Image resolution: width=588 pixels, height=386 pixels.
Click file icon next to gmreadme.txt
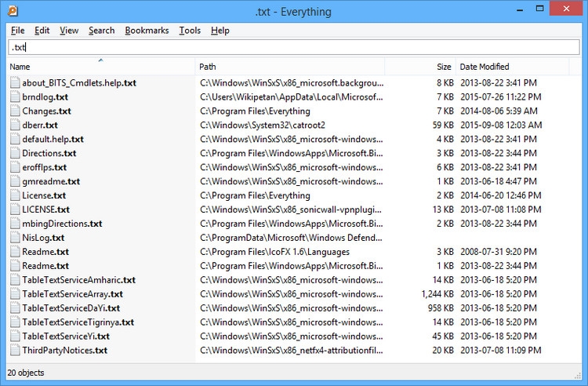pos(15,181)
